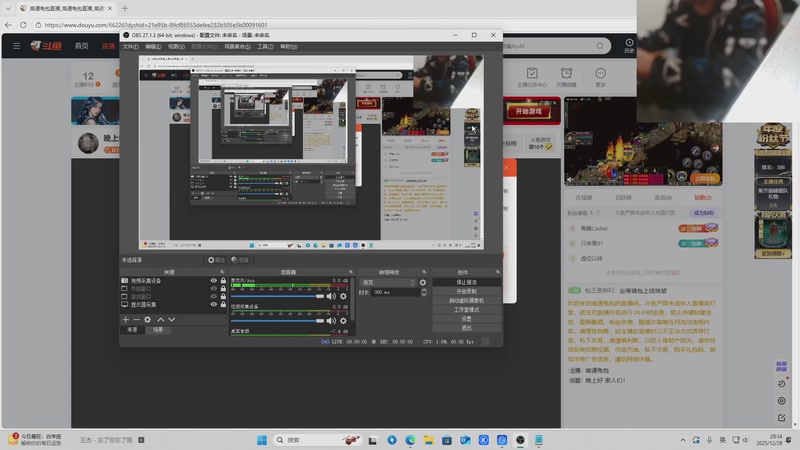This screenshot has width=800, height=450.
Task: Increase transition duration with up stepper
Action: [424, 290]
